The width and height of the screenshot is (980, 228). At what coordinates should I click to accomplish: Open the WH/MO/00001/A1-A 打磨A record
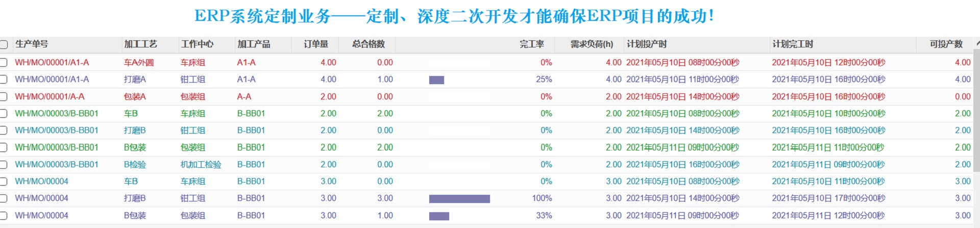tap(52, 80)
